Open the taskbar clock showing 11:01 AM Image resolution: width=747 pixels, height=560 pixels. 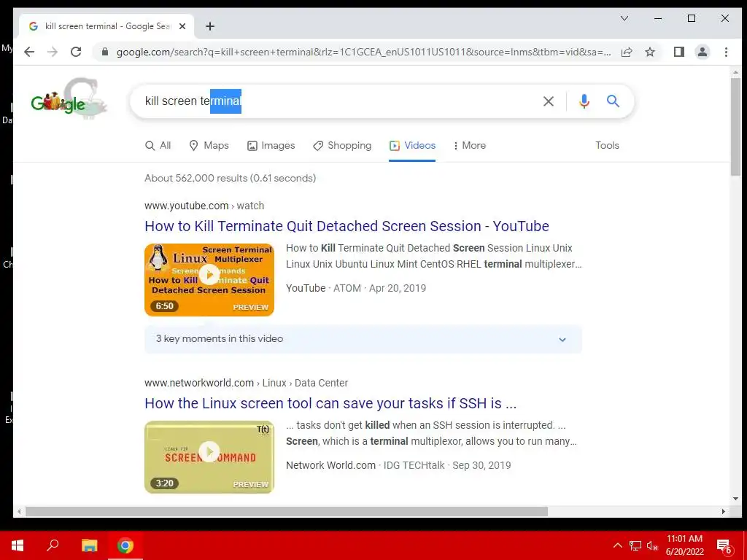[684, 545]
